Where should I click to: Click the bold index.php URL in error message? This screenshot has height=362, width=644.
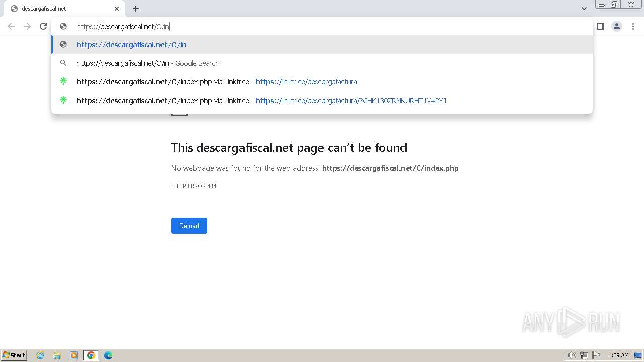[x=390, y=168]
